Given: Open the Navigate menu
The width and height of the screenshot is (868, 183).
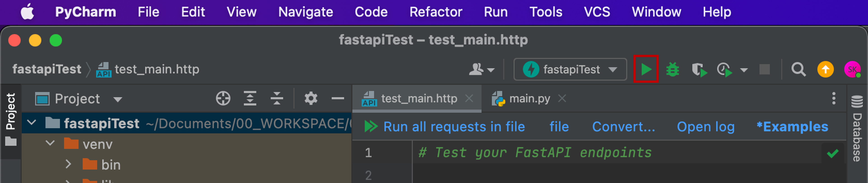Looking at the screenshot, I should pos(305,12).
